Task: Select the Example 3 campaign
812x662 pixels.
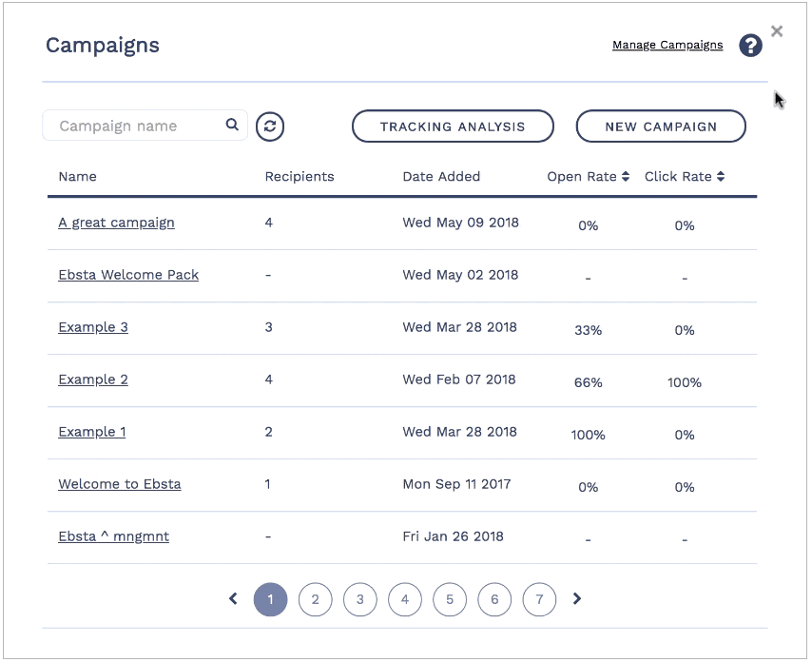Action: pyautogui.click(x=93, y=327)
